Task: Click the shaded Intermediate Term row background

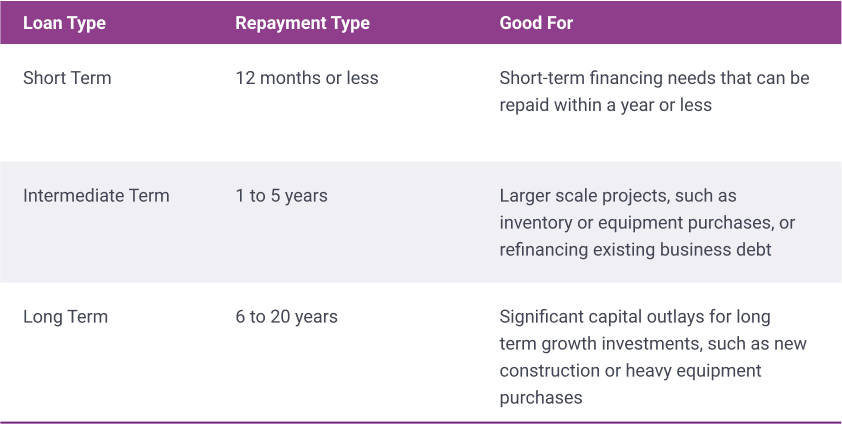Action: [x=421, y=222]
